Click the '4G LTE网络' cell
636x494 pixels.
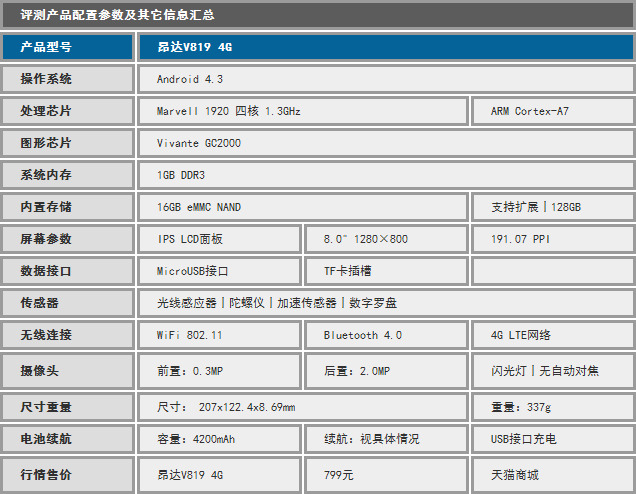click(x=553, y=335)
